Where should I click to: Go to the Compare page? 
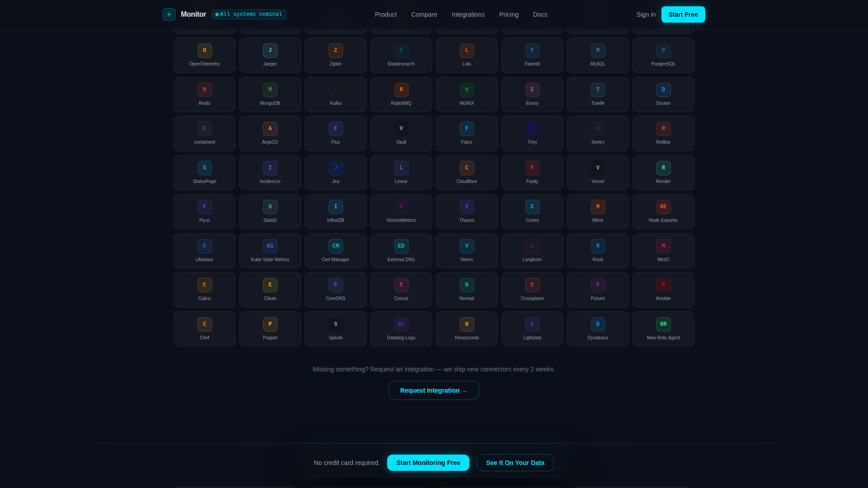pyautogui.click(x=424, y=14)
